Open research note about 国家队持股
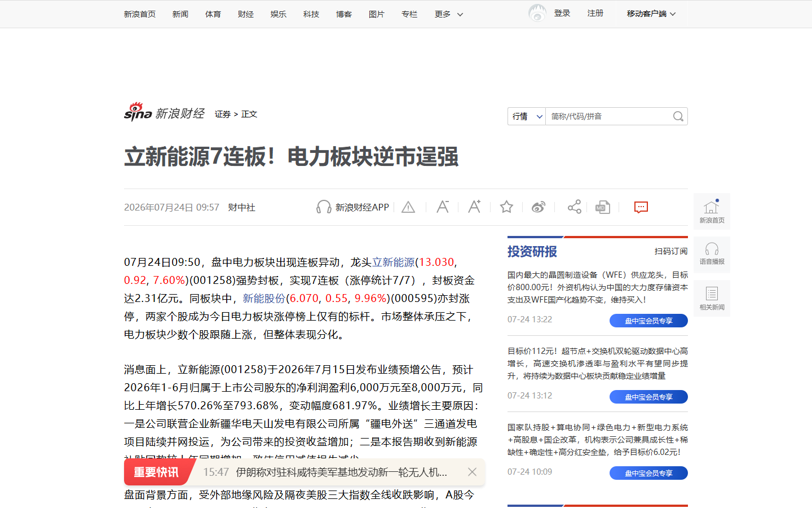 pos(598,440)
